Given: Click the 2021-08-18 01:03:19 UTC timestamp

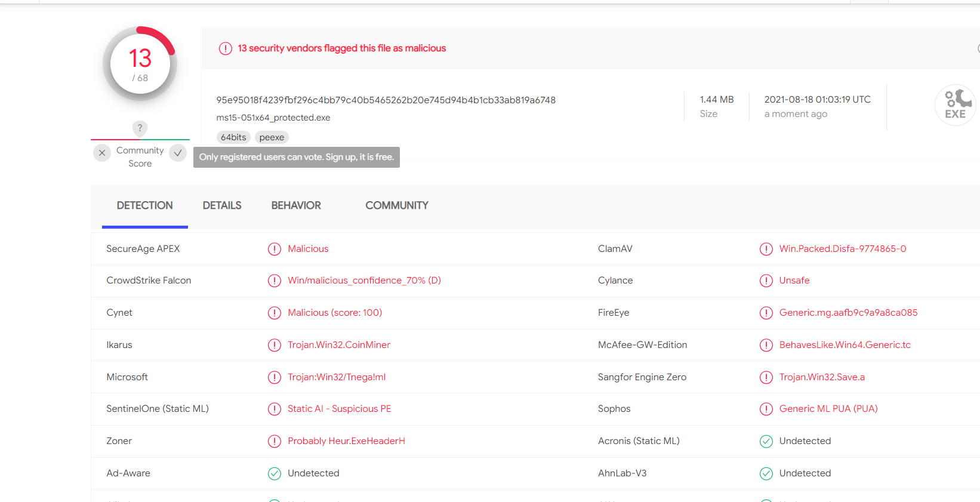Looking at the screenshot, I should 818,100.
